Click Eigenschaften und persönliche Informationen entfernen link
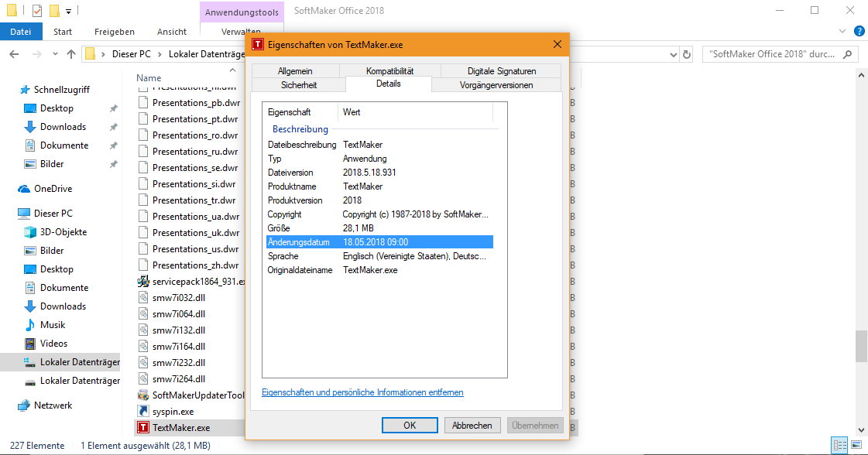This screenshot has height=455, width=868. pyautogui.click(x=362, y=392)
